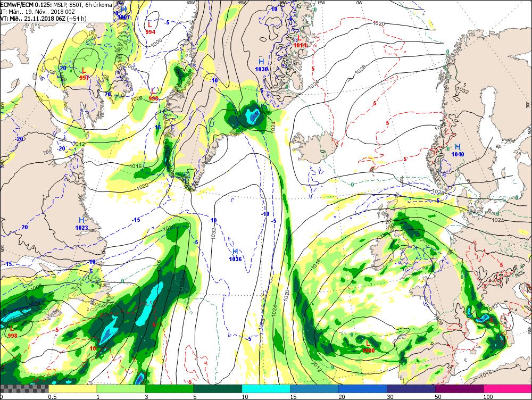532x400 pixels.
Task: Click the light green 1–3 mm legend swatch
Action: pyautogui.click(x=121, y=388)
